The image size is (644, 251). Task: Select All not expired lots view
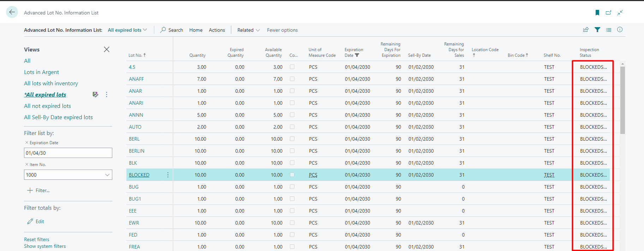pos(47,106)
